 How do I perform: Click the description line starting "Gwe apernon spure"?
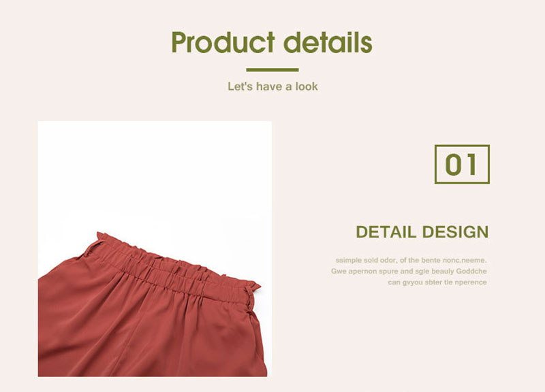point(409,271)
